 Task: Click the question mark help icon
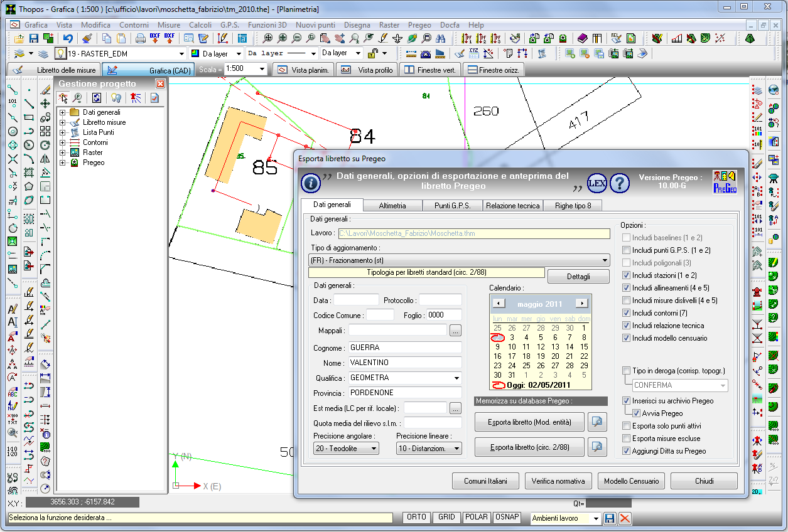pyautogui.click(x=619, y=183)
